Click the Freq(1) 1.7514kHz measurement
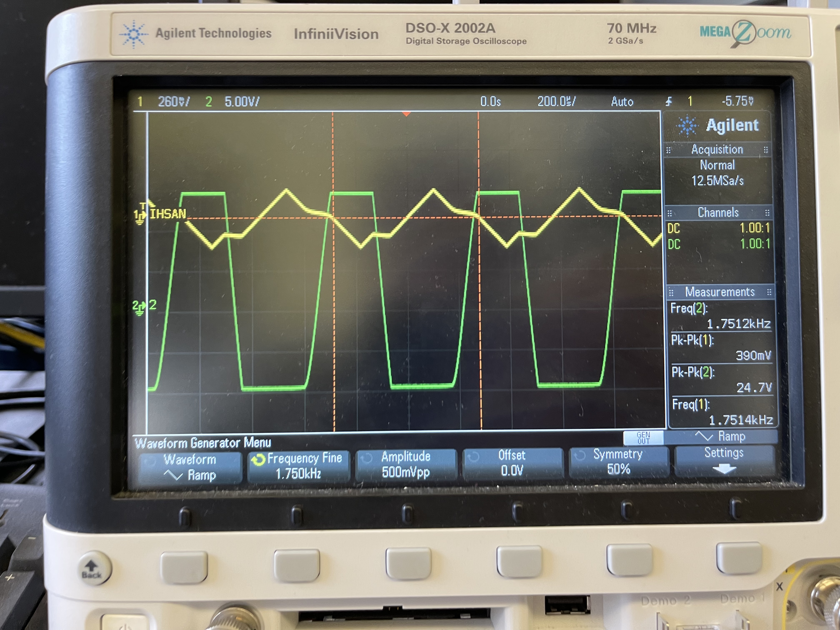This screenshot has width=840, height=630. 723,412
